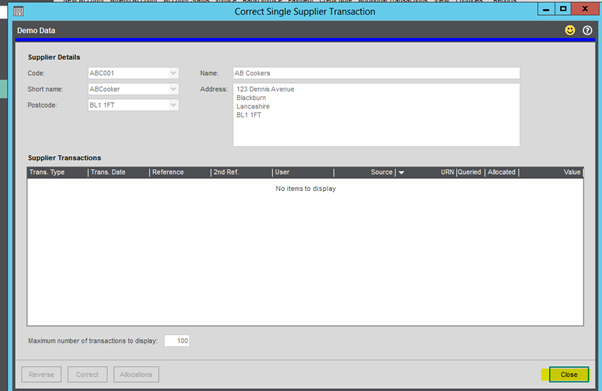Click inside the Address text box

[376, 114]
